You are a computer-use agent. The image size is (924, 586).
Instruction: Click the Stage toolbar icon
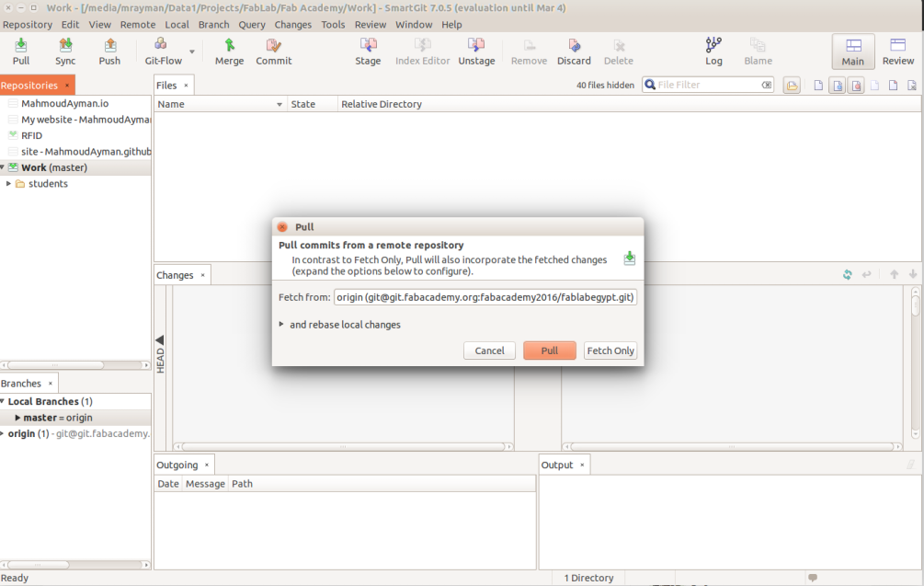click(x=368, y=52)
